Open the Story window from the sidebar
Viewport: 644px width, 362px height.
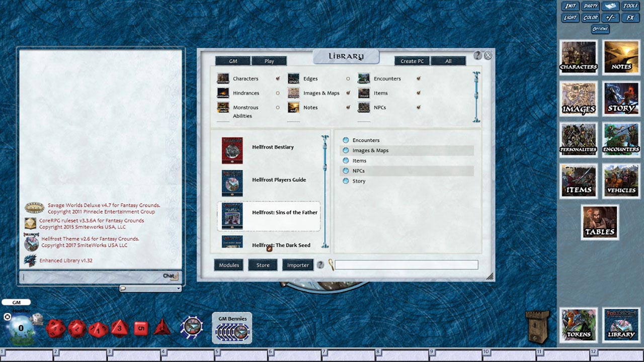tap(621, 99)
